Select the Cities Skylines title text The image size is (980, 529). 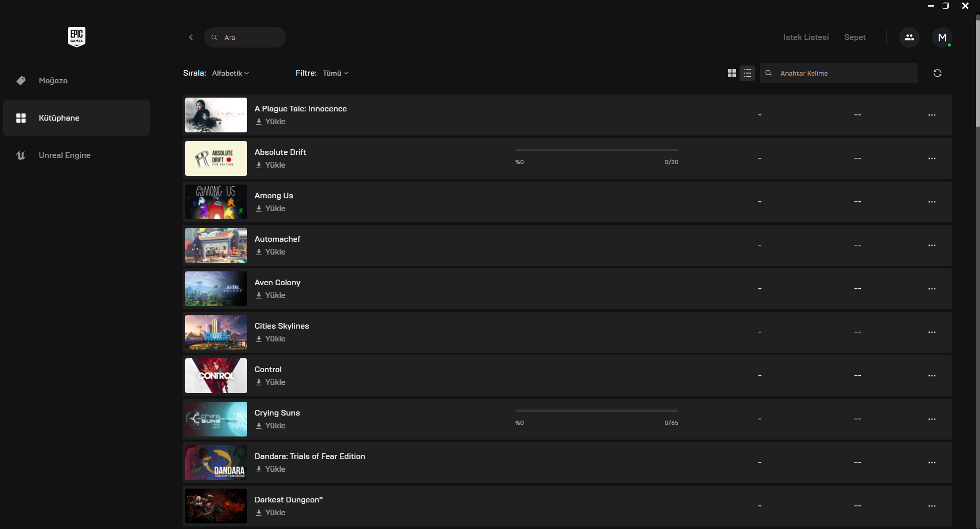282,326
